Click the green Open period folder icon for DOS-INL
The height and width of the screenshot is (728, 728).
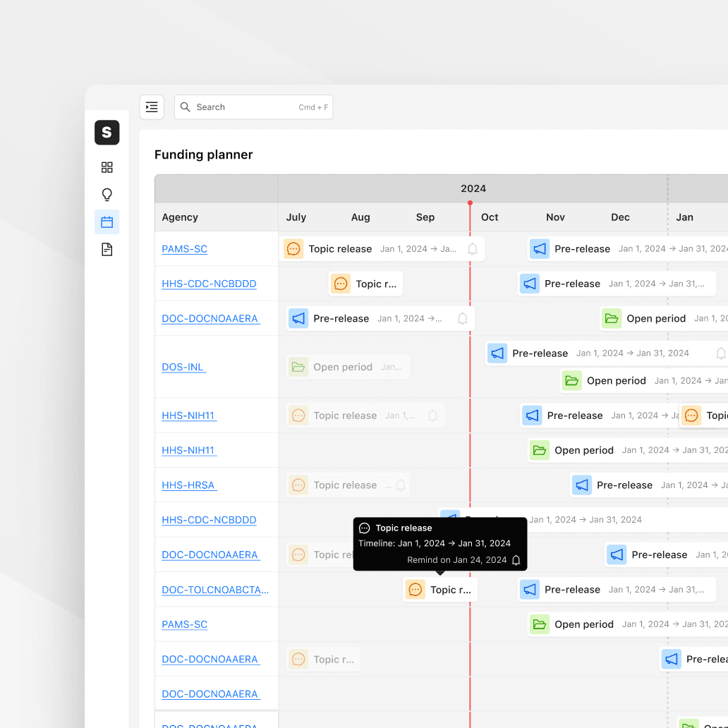pos(572,380)
